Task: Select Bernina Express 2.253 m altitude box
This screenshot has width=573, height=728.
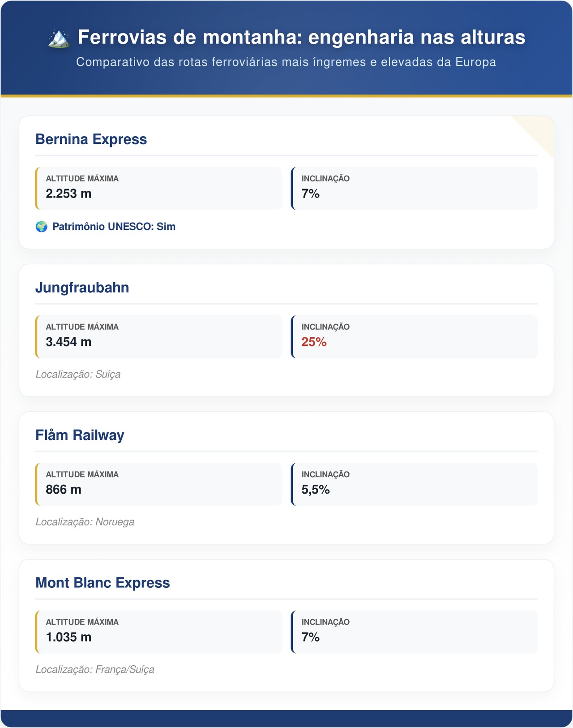Action: coord(159,188)
